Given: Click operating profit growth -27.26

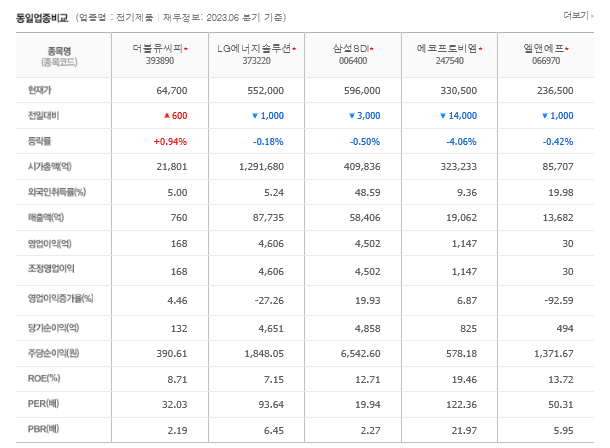Looking at the screenshot, I should 269,301.
